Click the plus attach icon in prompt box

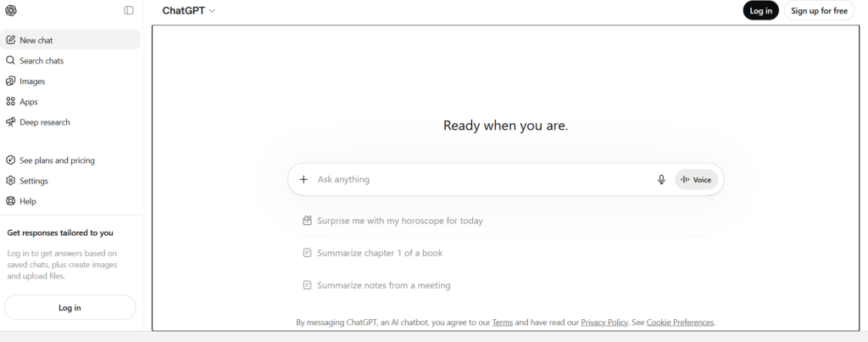click(303, 179)
